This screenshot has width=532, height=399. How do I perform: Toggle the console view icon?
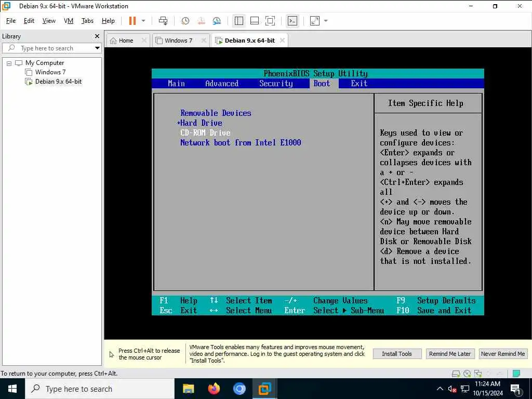[292, 21]
